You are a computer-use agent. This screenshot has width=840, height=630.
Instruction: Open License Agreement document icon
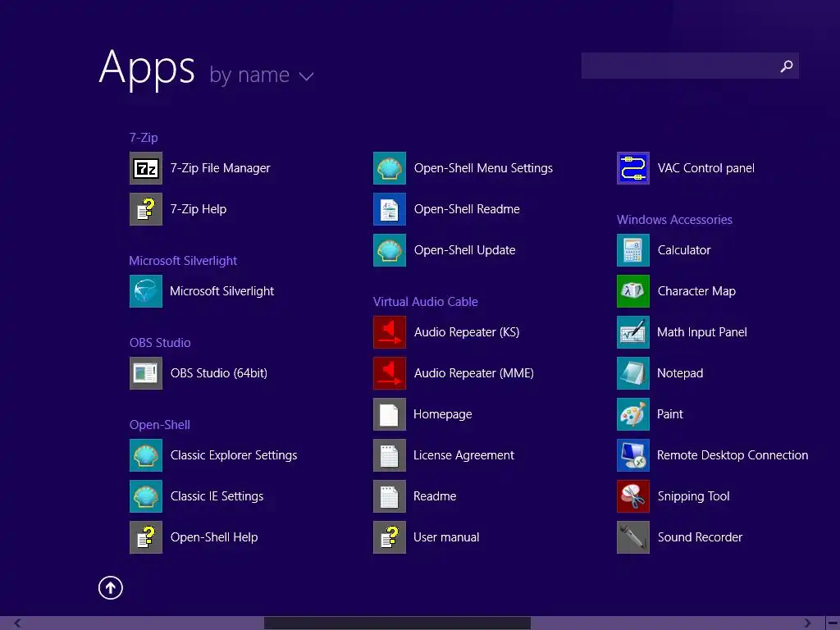(x=390, y=455)
